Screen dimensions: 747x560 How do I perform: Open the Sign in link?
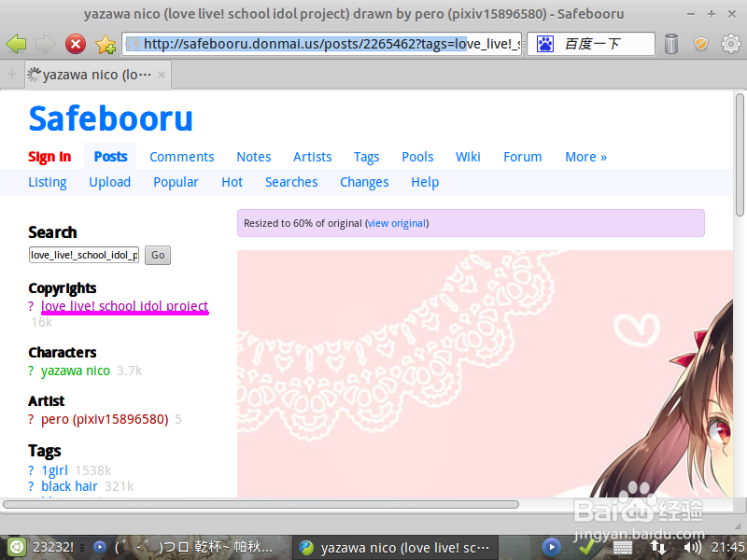click(49, 157)
